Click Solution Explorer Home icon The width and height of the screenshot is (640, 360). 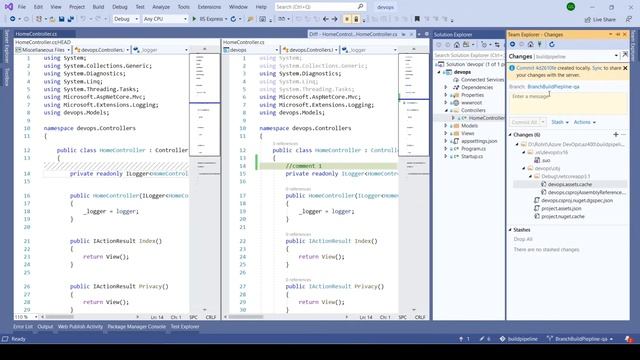click(457, 44)
